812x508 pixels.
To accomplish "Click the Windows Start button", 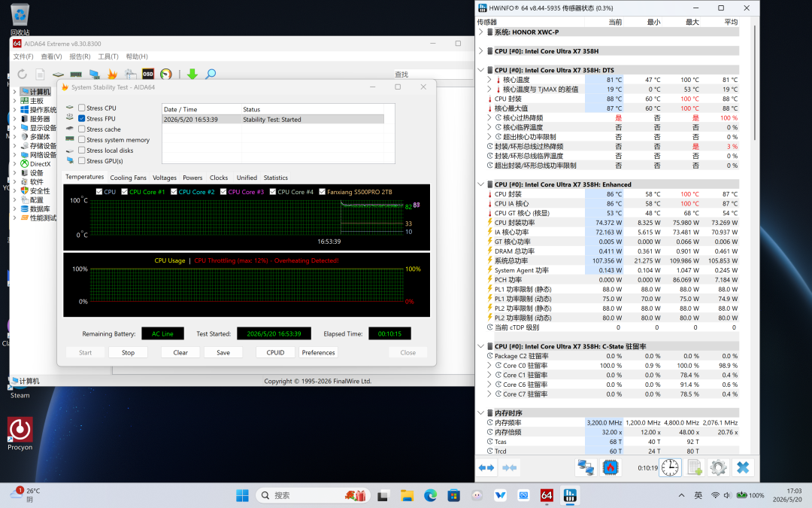I will [242, 495].
